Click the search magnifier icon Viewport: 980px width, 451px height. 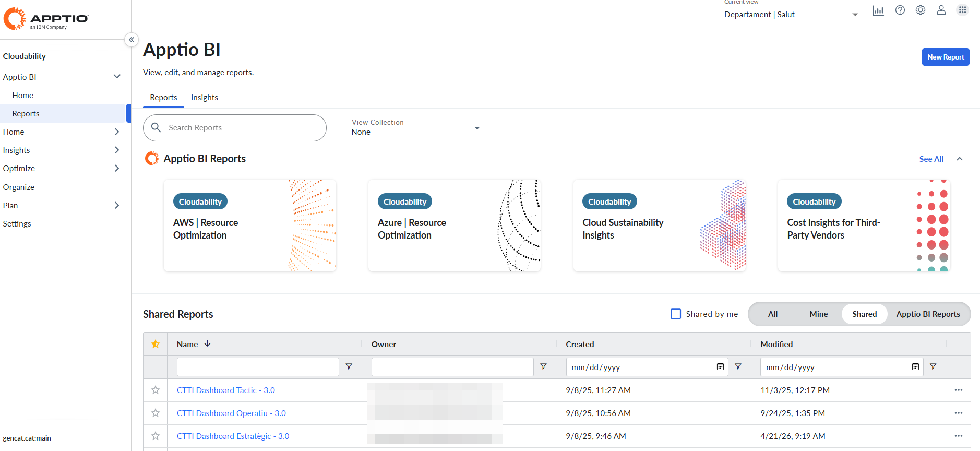156,127
